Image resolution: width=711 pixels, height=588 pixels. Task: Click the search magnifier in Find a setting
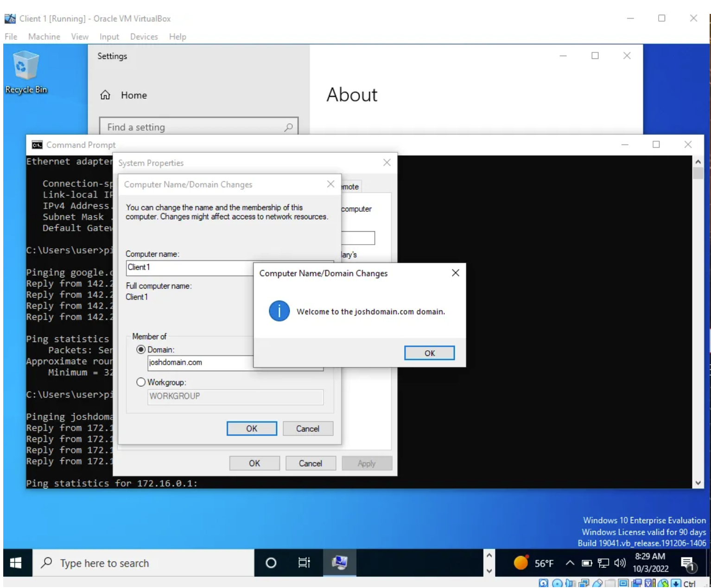coord(288,127)
